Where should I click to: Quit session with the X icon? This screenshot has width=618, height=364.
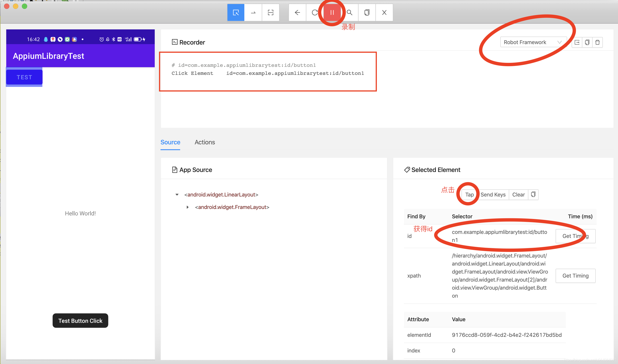pos(384,12)
